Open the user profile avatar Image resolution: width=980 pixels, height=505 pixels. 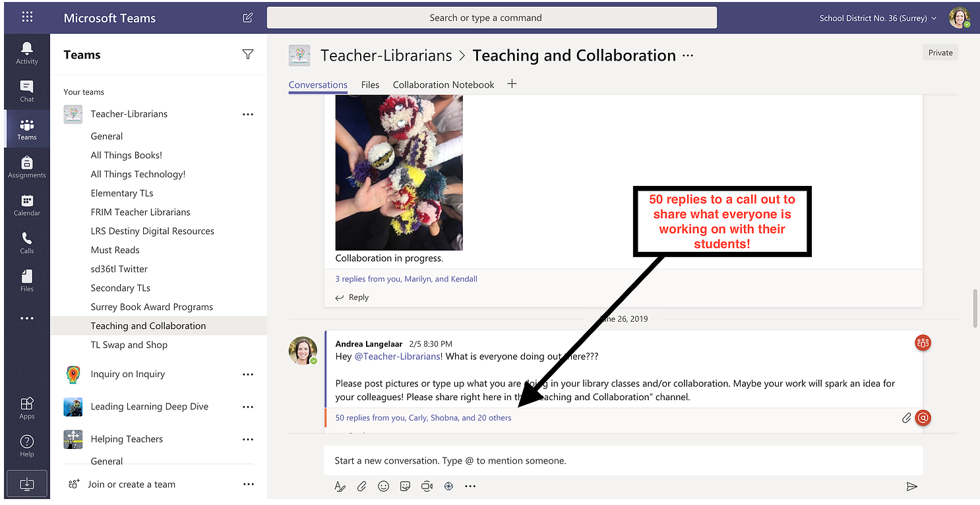click(960, 18)
